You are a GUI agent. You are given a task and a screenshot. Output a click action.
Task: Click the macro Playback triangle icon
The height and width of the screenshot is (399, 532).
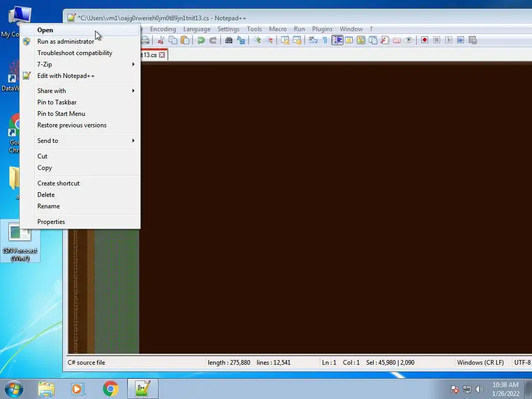(448, 40)
